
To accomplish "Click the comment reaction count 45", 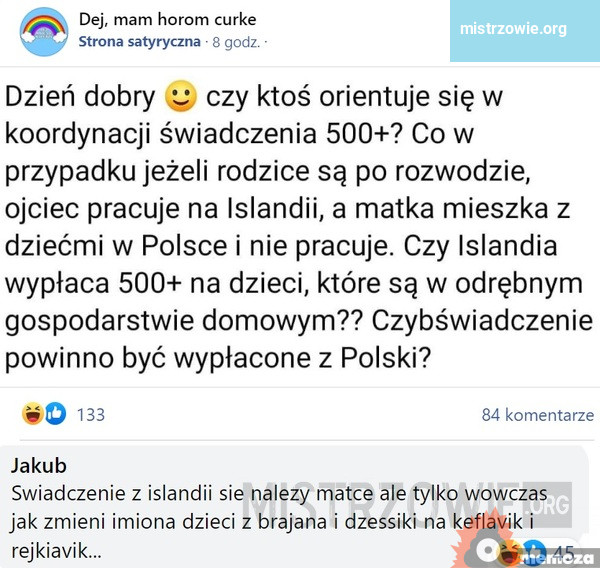I will pyautogui.click(x=563, y=552).
